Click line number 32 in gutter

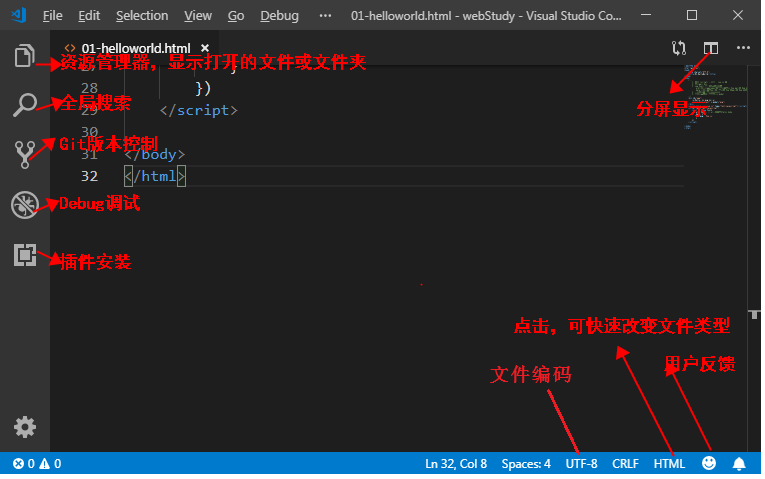[x=89, y=176]
